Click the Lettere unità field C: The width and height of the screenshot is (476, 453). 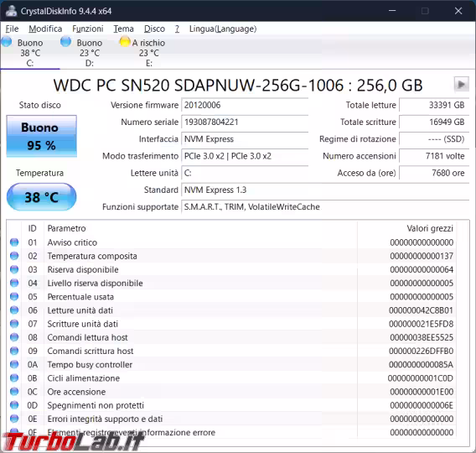tap(245, 173)
